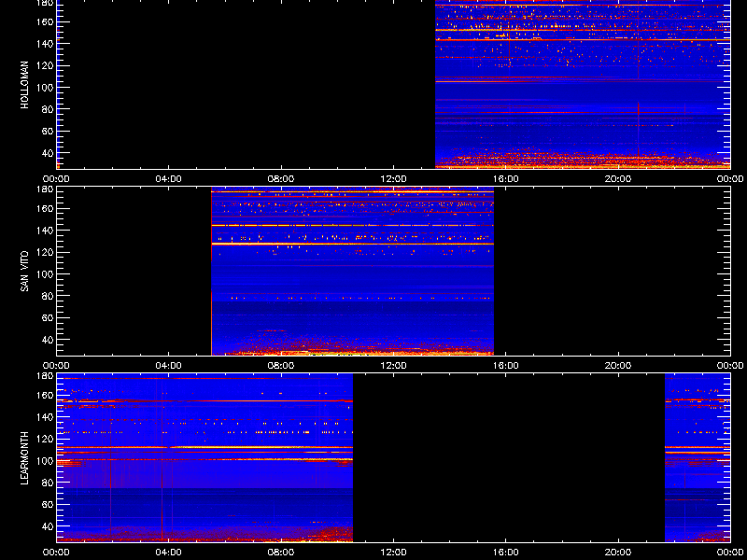Click the 08:00 tick label under Holloman panel

(x=281, y=179)
